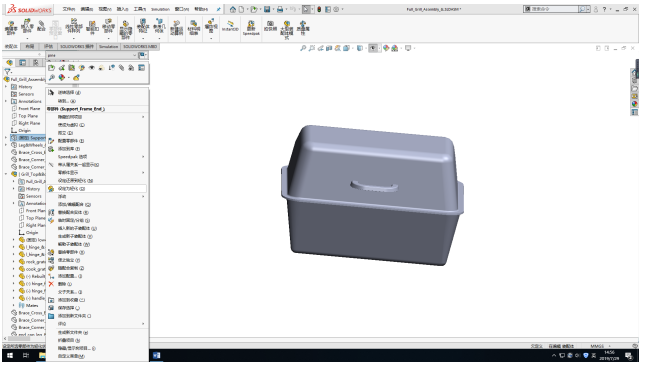This screenshot has width=646, height=366.
Task: Click the Instant3D ribbon icon
Action: point(230,26)
